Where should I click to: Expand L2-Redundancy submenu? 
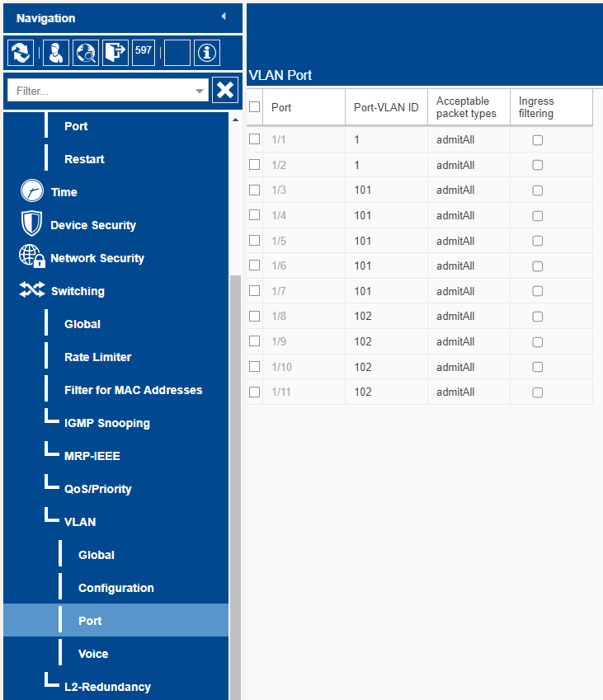107,687
